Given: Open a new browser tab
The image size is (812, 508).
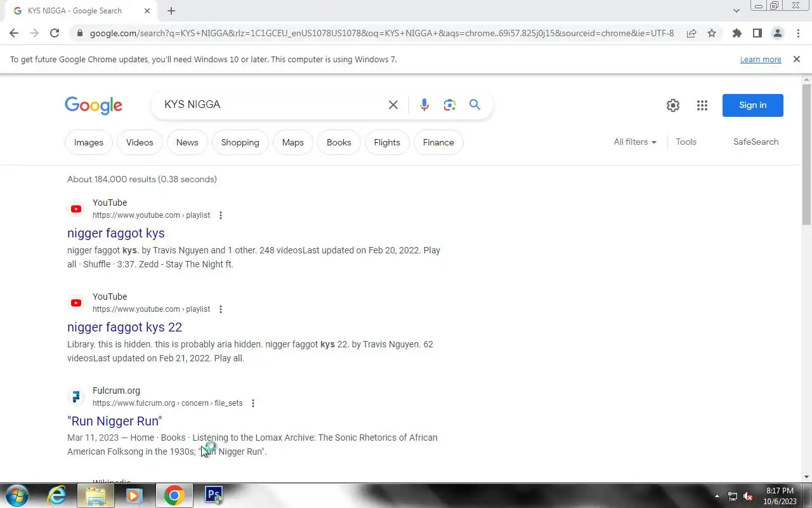Looking at the screenshot, I should tap(171, 11).
